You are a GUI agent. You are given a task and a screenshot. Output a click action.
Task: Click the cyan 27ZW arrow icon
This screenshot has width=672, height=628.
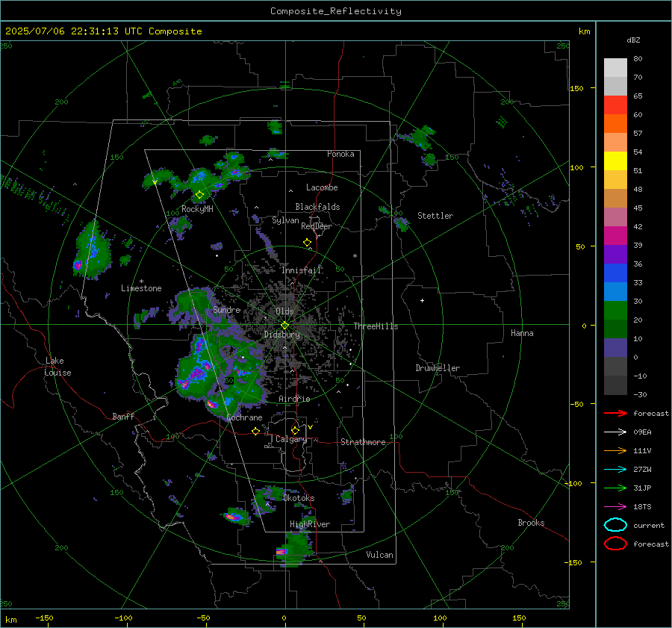click(x=615, y=470)
